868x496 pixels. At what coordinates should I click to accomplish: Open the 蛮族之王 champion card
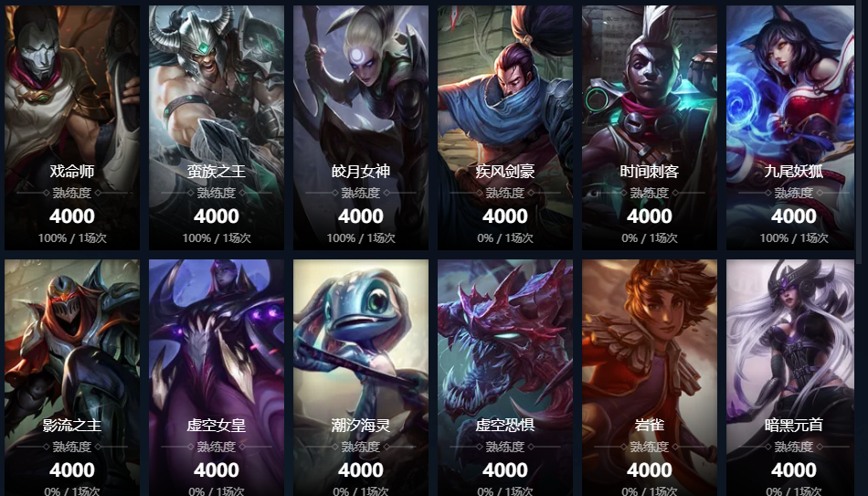tap(217, 128)
